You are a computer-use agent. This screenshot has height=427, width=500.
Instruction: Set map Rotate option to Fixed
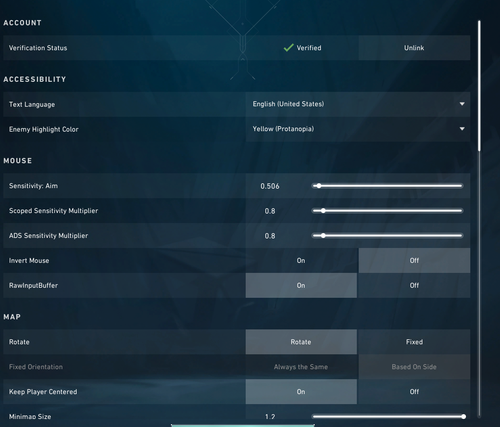tap(414, 342)
